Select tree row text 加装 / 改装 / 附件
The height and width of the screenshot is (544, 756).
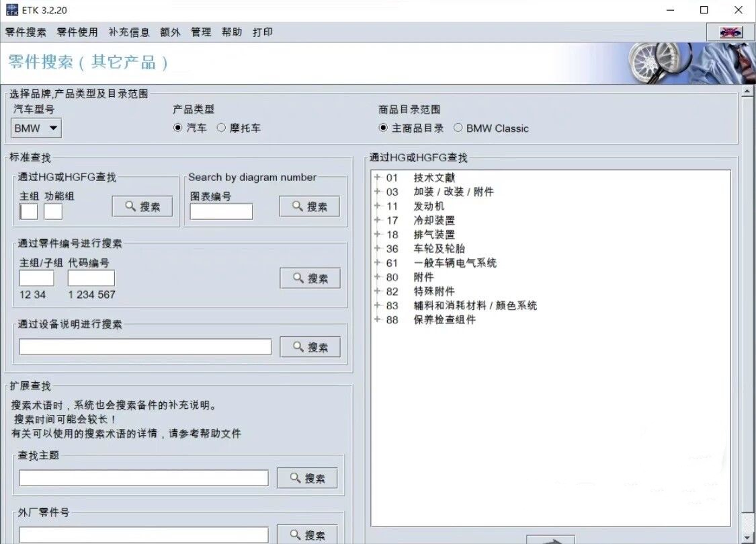(x=454, y=192)
